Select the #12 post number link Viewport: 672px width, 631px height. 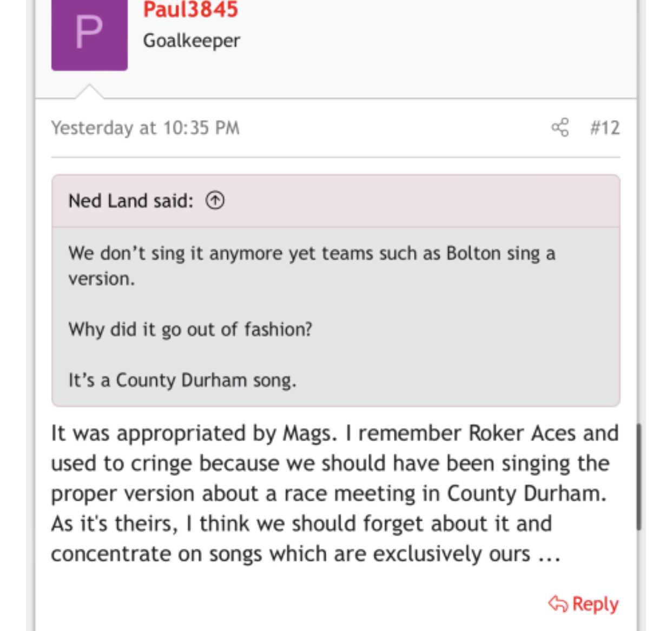coord(605,128)
